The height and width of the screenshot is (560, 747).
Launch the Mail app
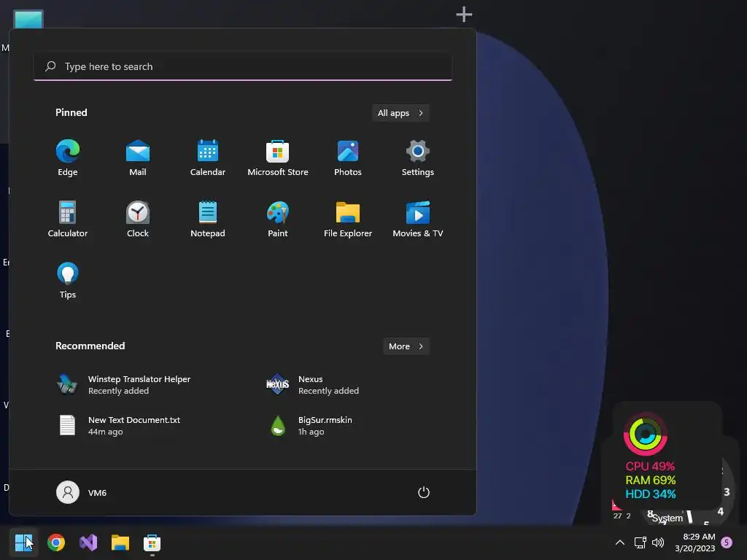click(138, 158)
